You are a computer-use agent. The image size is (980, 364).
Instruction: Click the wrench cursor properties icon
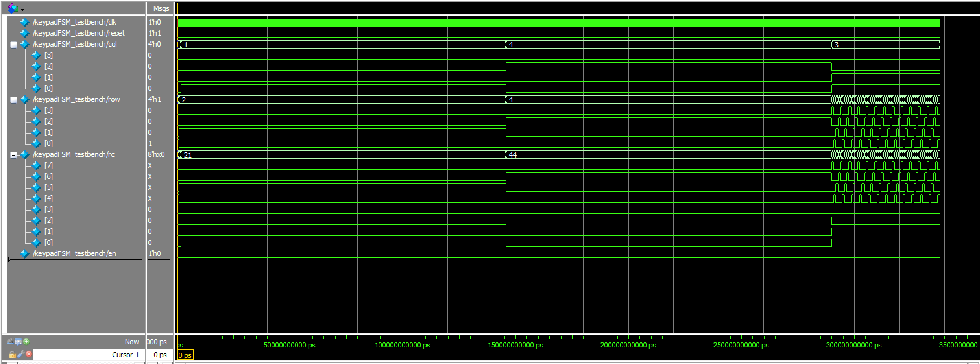20,354
